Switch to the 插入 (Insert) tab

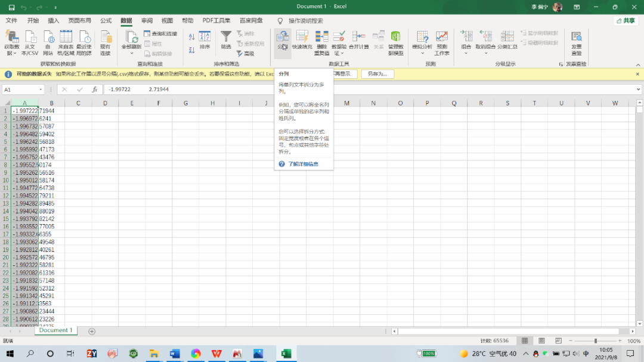coord(54,20)
